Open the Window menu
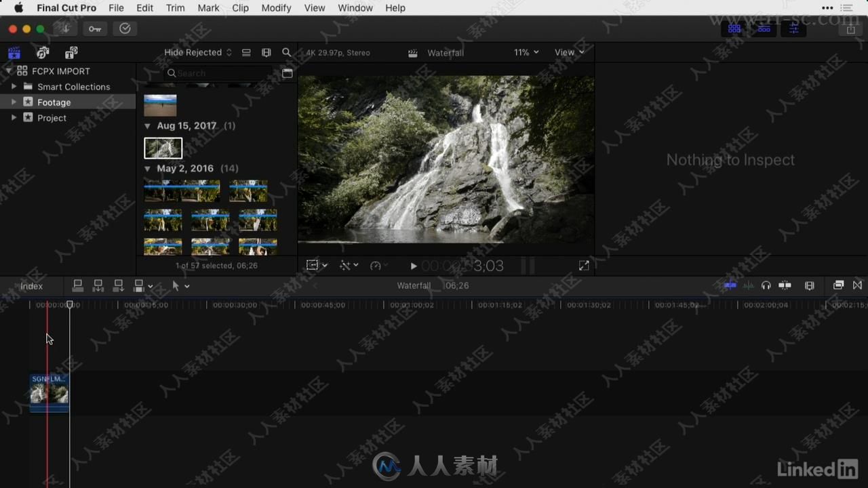This screenshot has width=868, height=488. (355, 8)
